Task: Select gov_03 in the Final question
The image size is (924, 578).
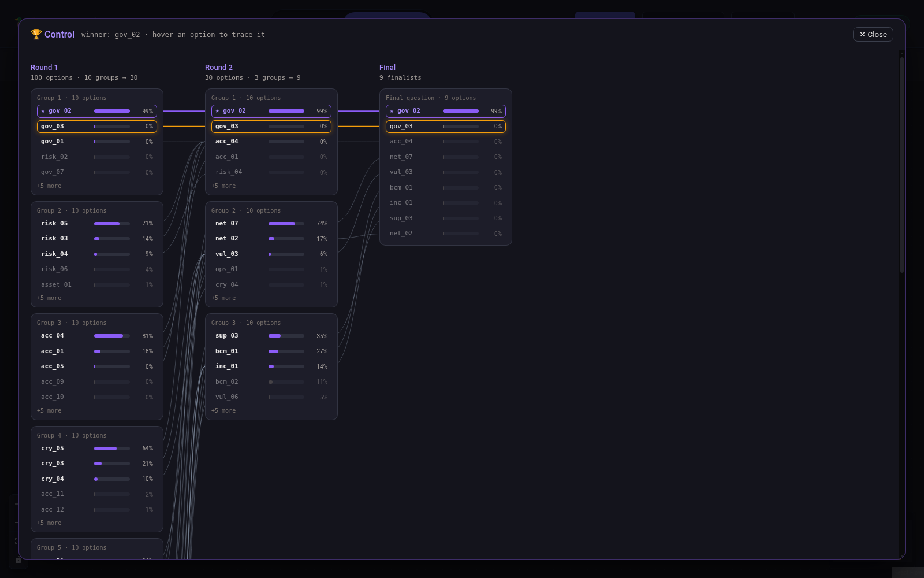Action: pyautogui.click(x=446, y=127)
